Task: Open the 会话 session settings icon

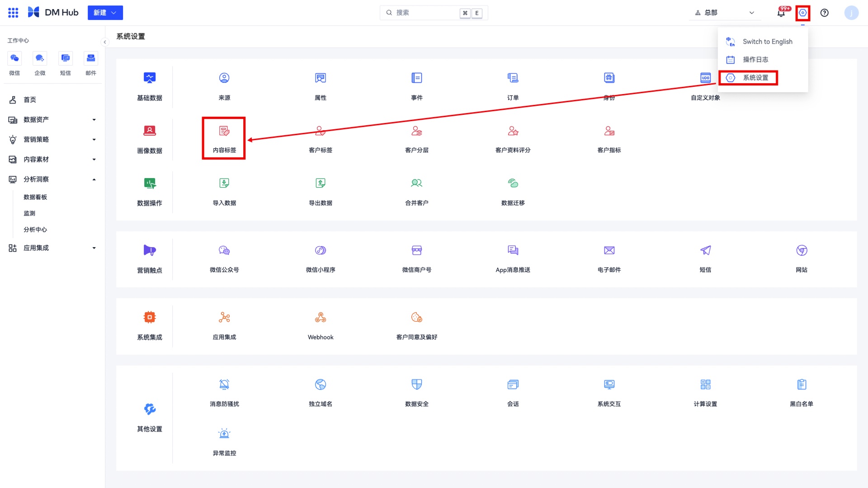Action: [513, 385]
